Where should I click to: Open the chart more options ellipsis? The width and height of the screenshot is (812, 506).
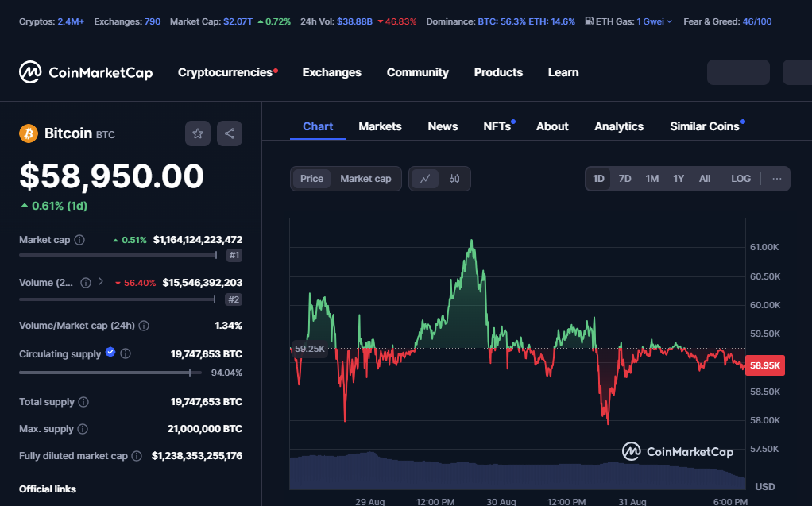point(777,179)
